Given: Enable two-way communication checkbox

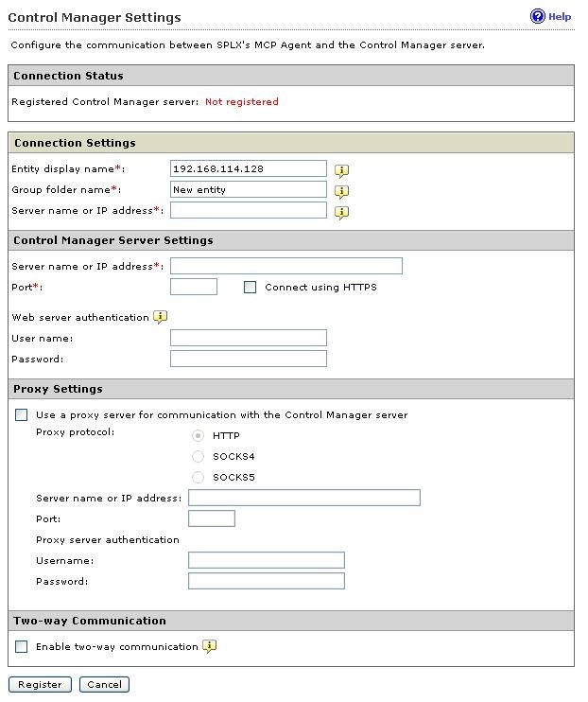Looking at the screenshot, I should tap(22, 647).
